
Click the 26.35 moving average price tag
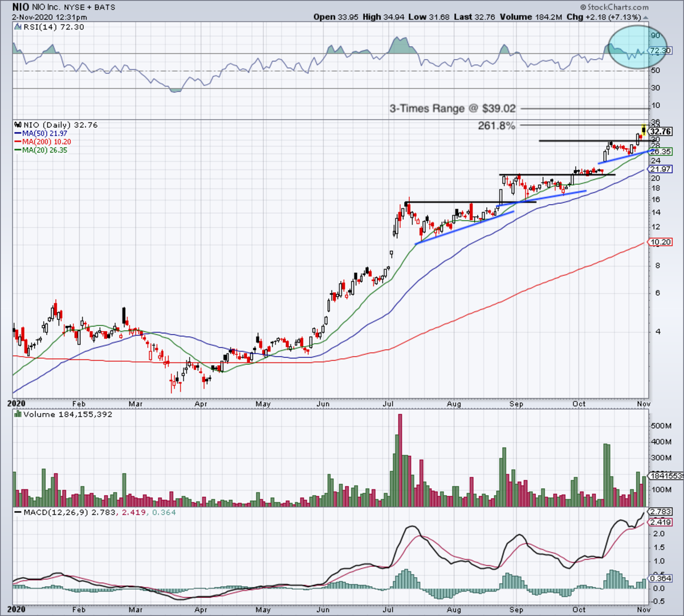[x=661, y=152]
